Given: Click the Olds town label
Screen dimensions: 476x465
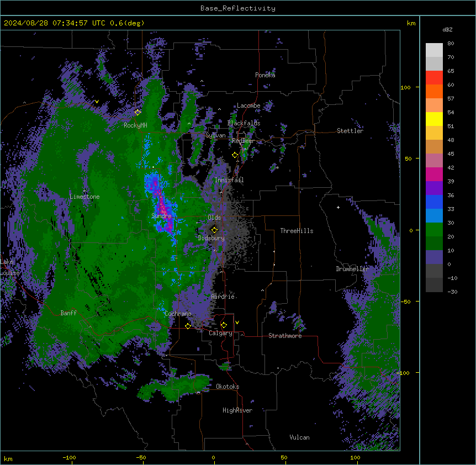Looking at the screenshot, I should (214, 218).
